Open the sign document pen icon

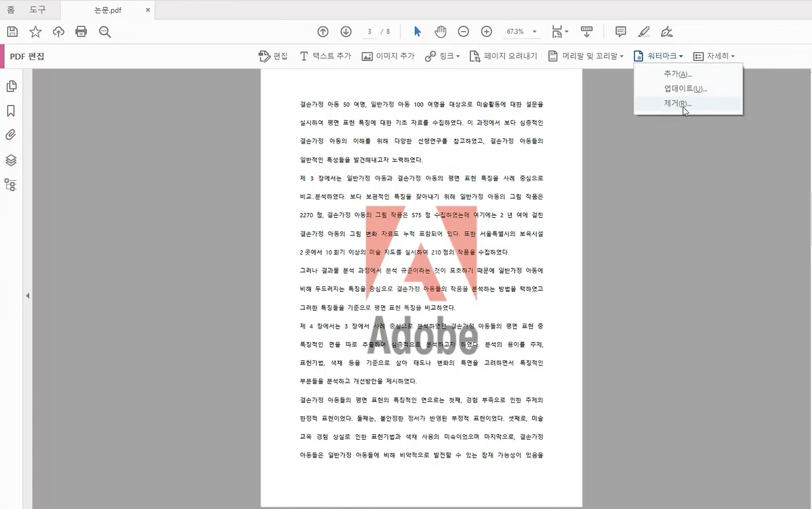667,32
